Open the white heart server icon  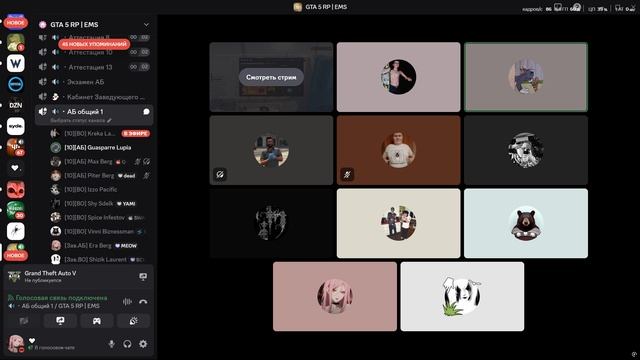tap(16, 168)
